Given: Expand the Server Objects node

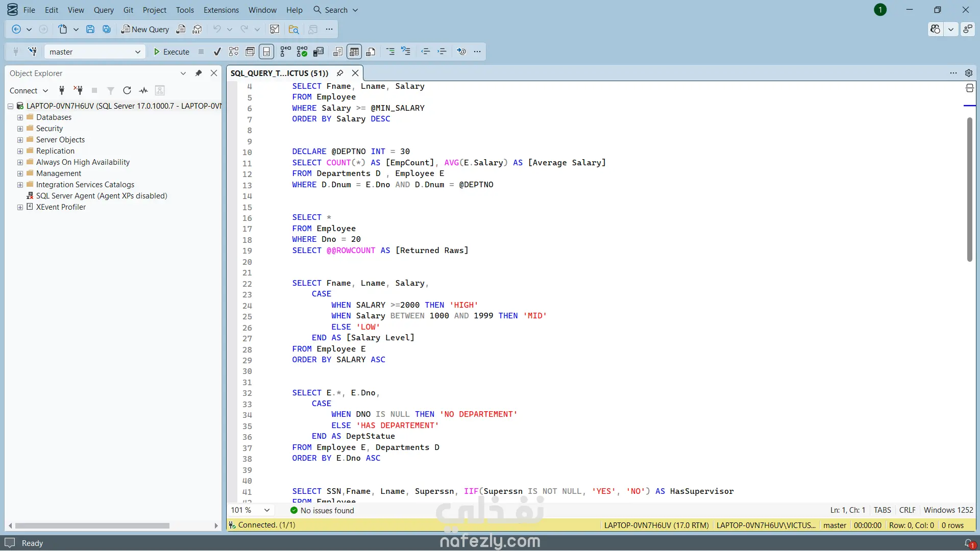Looking at the screenshot, I should (20, 140).
